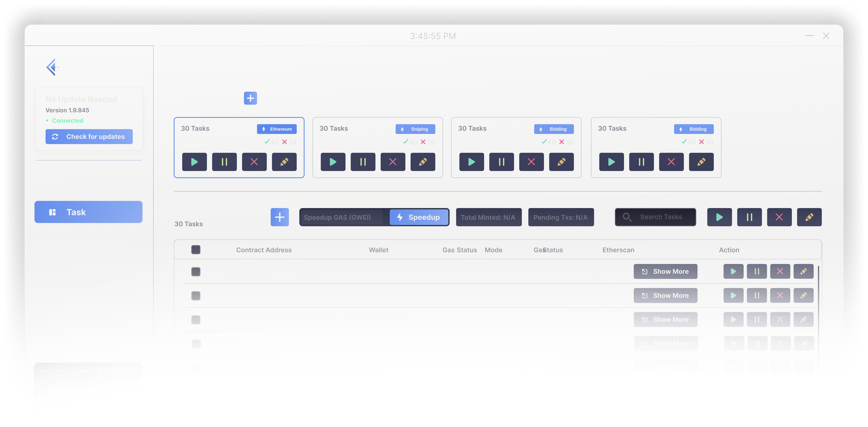The height and width of the screenshot is (427, 868).
Task: Check the first table row checkbox
Action: pos(196,272)
